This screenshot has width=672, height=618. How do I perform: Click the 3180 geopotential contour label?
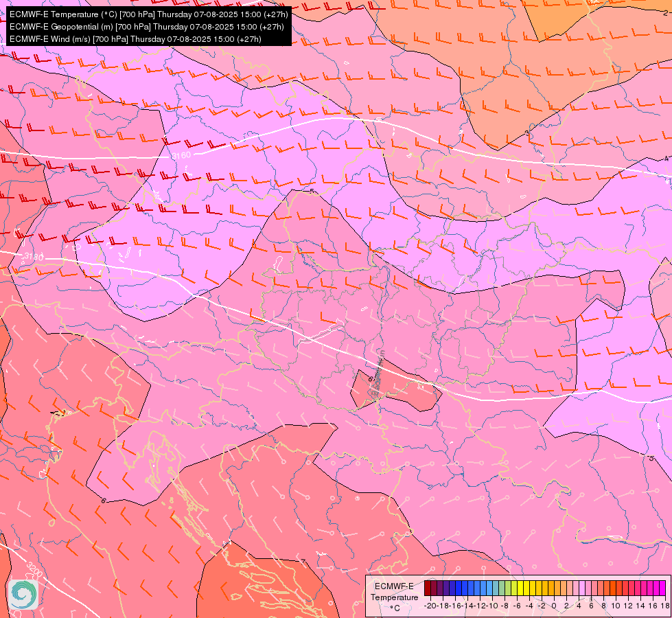(x=34, y=256)
